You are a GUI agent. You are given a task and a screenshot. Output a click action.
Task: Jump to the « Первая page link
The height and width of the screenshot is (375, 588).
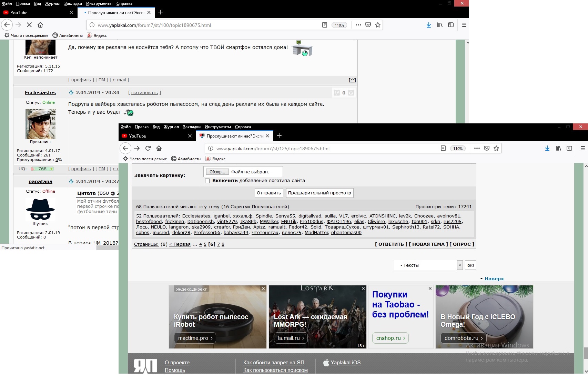pos(180,244)
